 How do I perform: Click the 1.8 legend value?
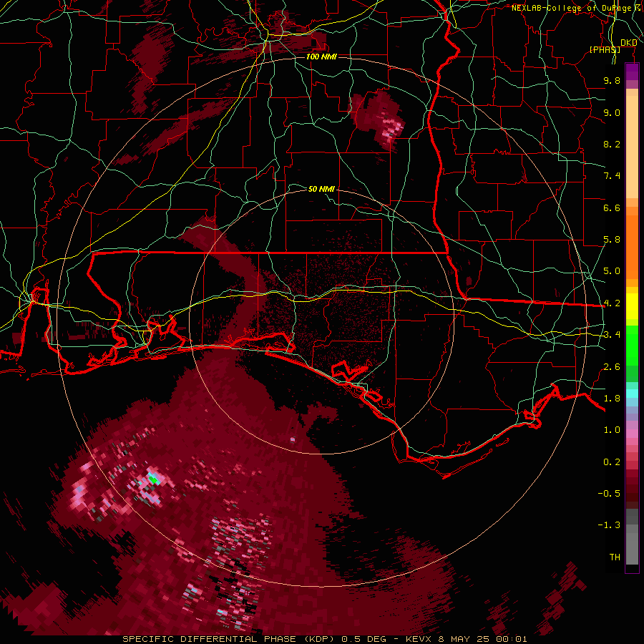point(612,399)
